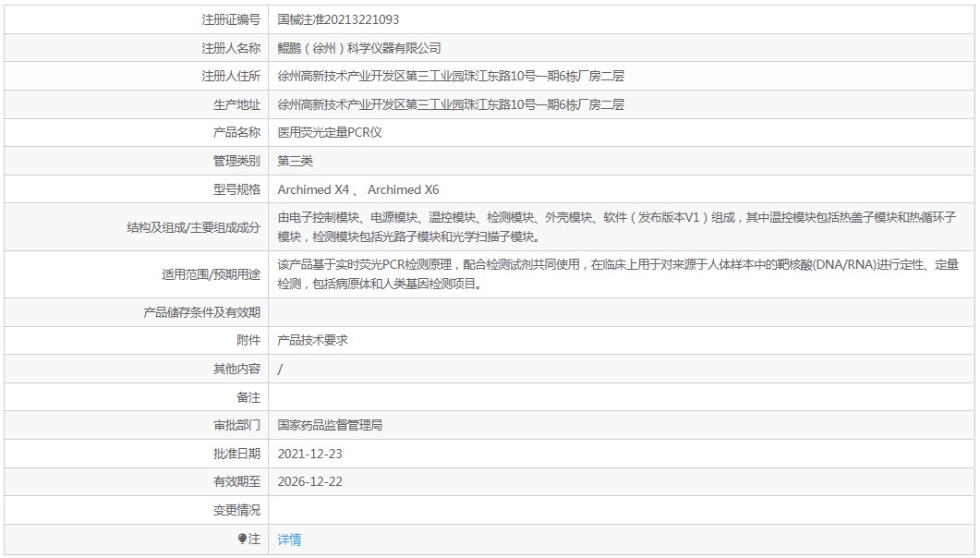Click the 变更情况 label

point(236,511)
